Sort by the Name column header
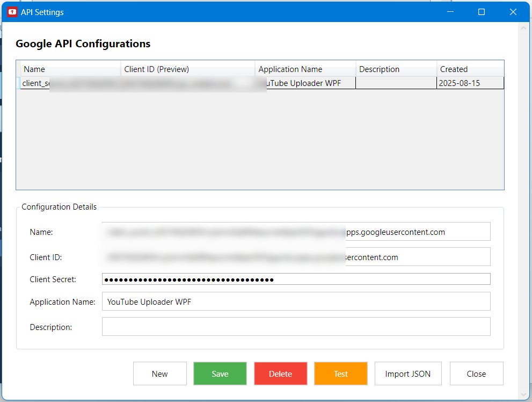The image size is (532, 402). (70, 69)
